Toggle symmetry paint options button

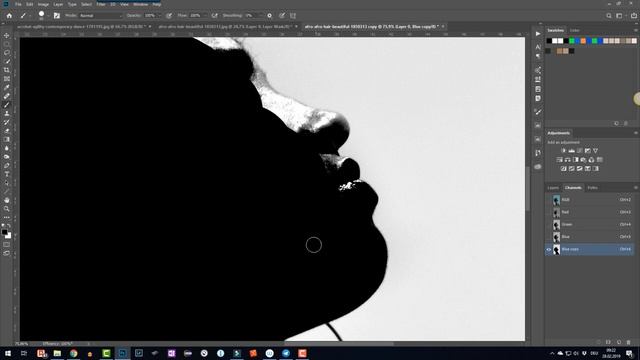pyautogui.click(x=293, y=16)
